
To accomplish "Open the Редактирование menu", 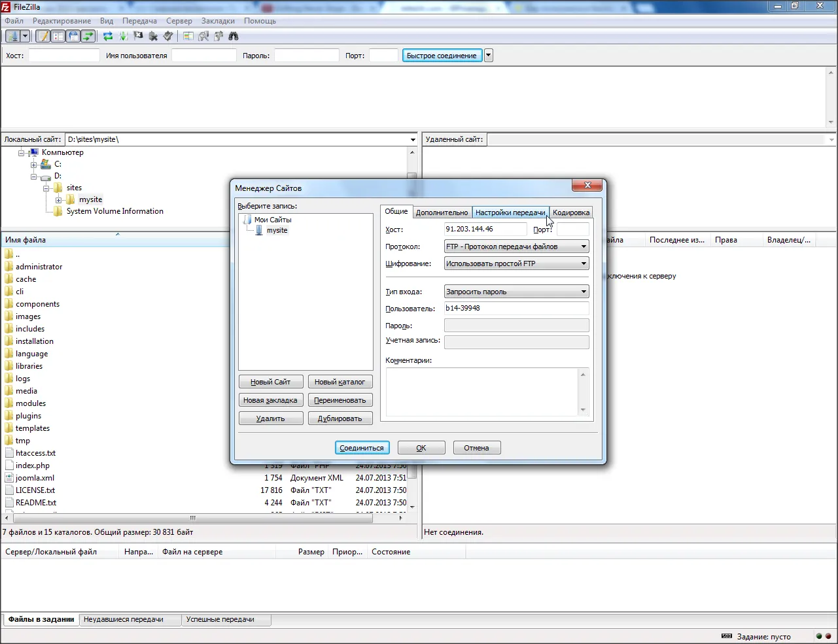I will [x=62, y=21].
